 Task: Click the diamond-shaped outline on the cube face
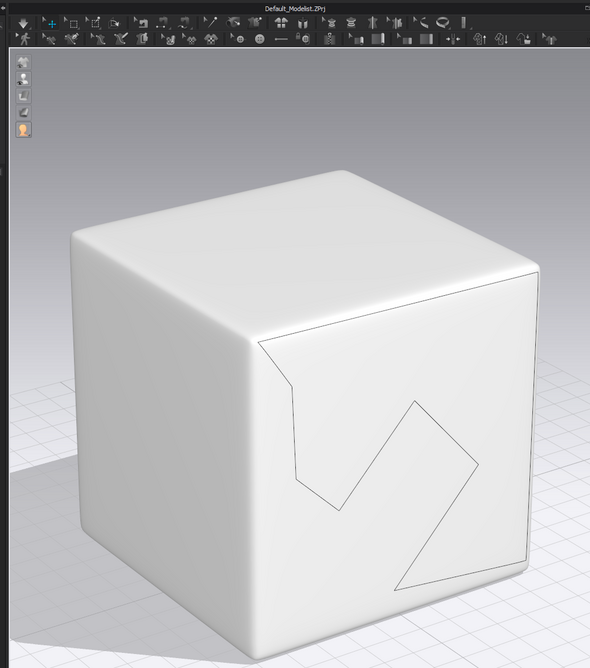408,456
